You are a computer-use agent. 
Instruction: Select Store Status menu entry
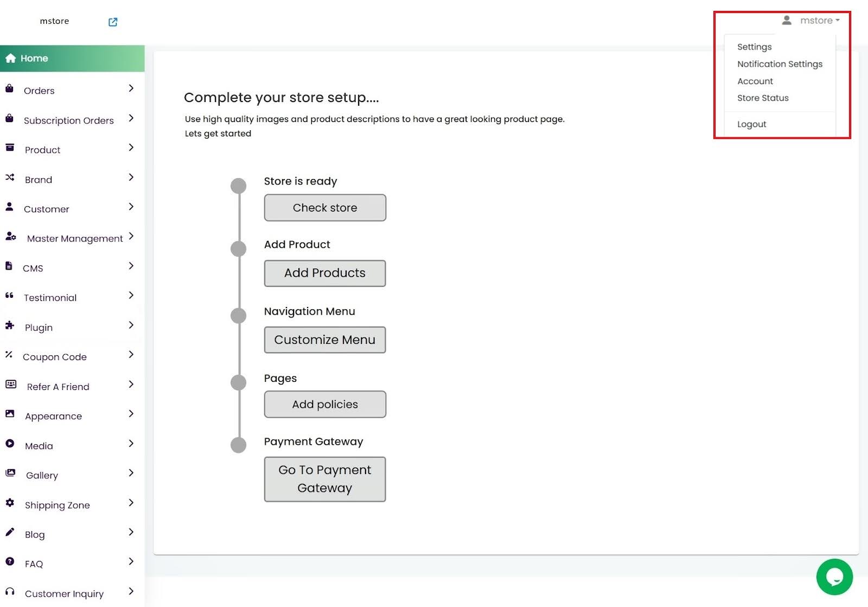tap(763, 98)
